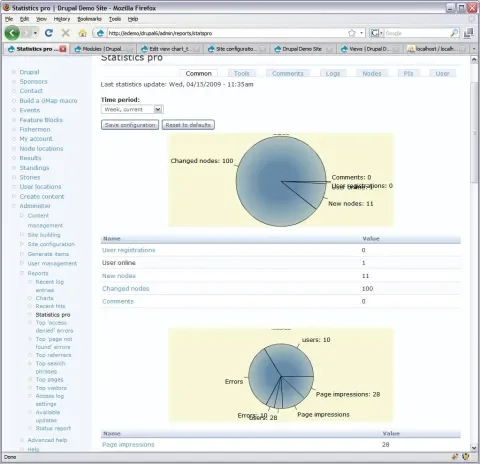
Task: Click the Save configuration button
Action: click(x=130, y=125)
